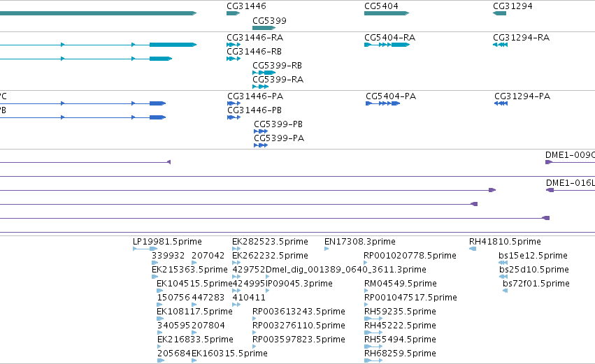Open EK262232.5prime EST

[270, 256]
